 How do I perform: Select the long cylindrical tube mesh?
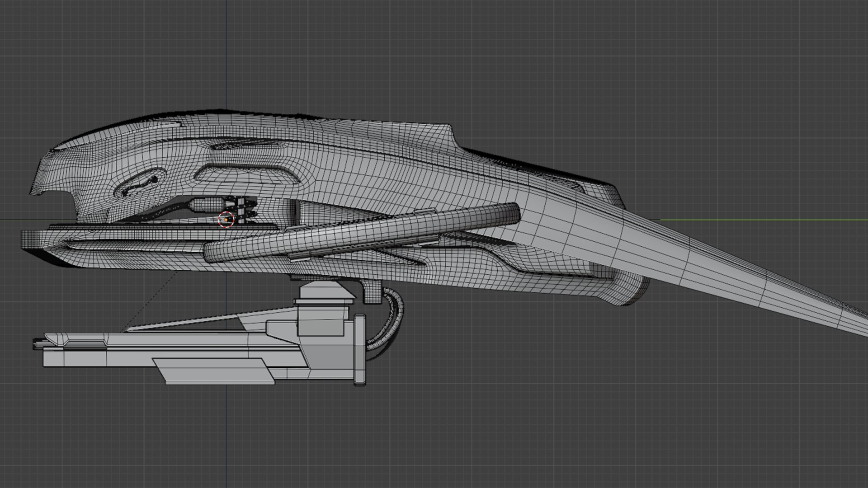coord(362,233)
